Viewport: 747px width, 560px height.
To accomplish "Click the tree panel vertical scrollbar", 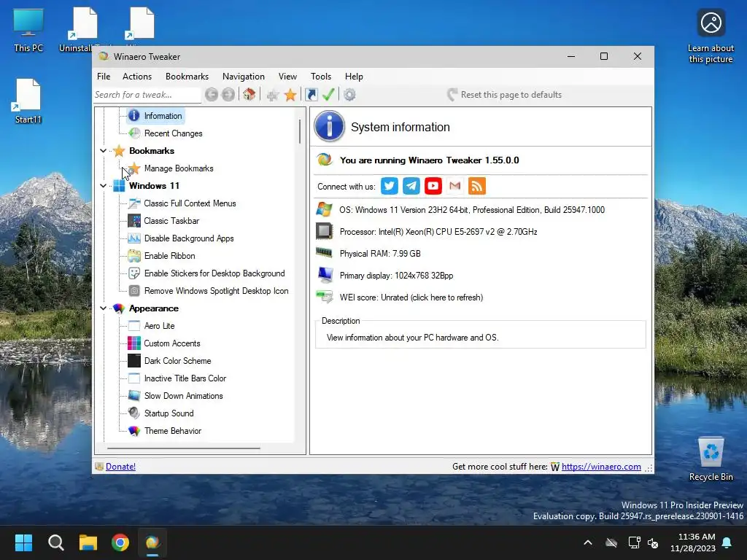I will 300,131.
